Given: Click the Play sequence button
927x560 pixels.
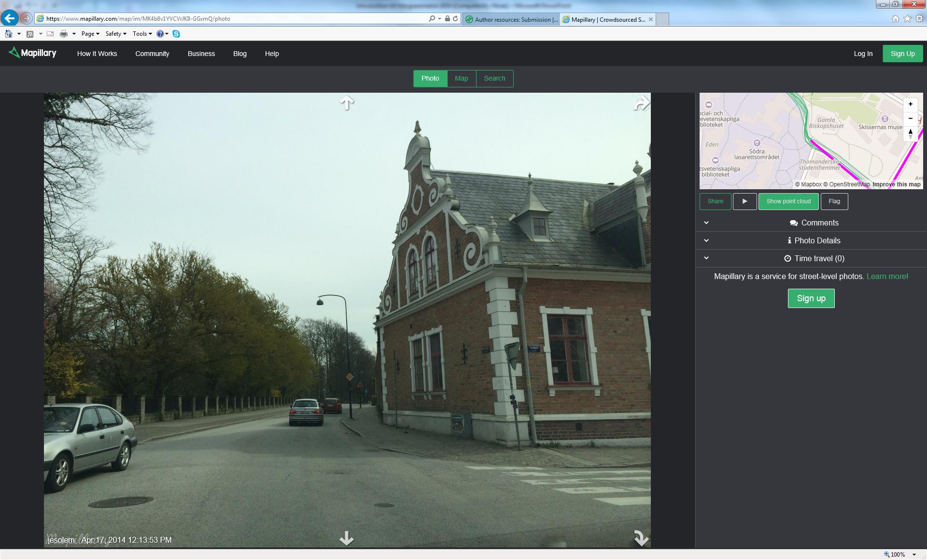Looking at the screenshot, I should click(744, 201).
